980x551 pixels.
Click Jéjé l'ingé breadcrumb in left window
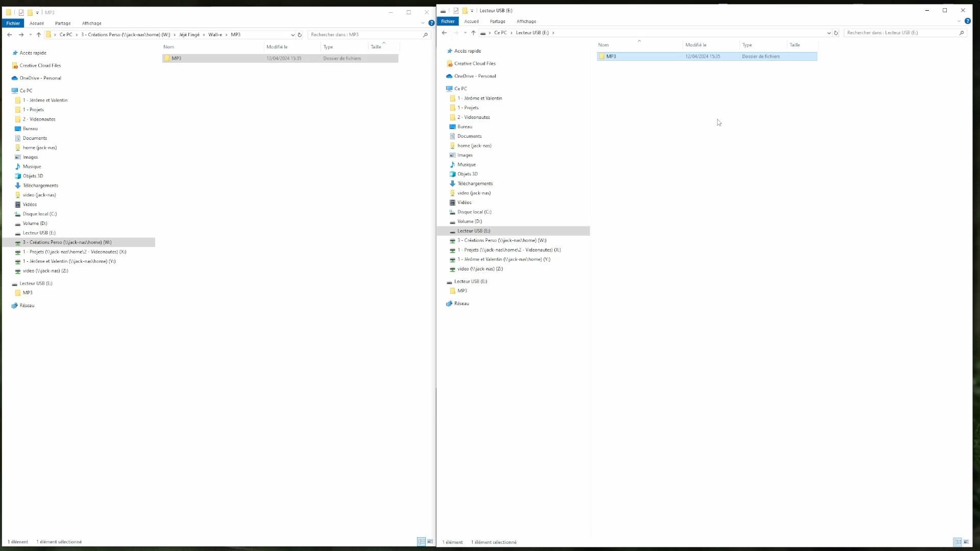point(189,35)
